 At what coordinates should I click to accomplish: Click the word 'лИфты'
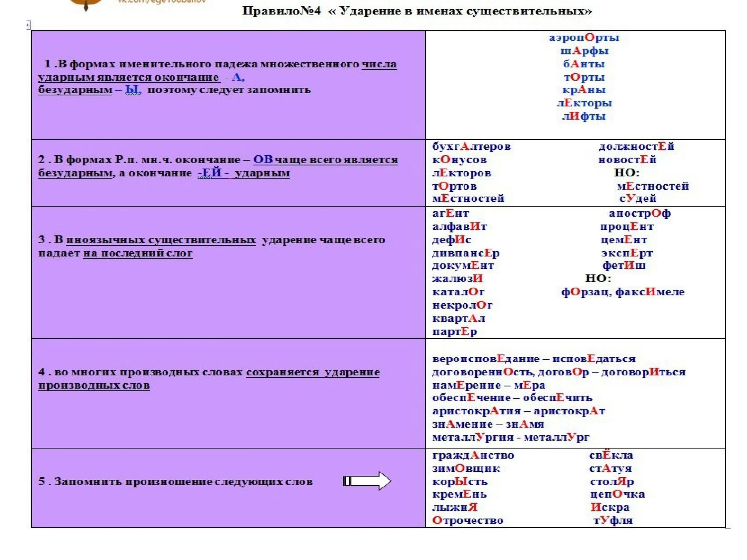(584, 116)
